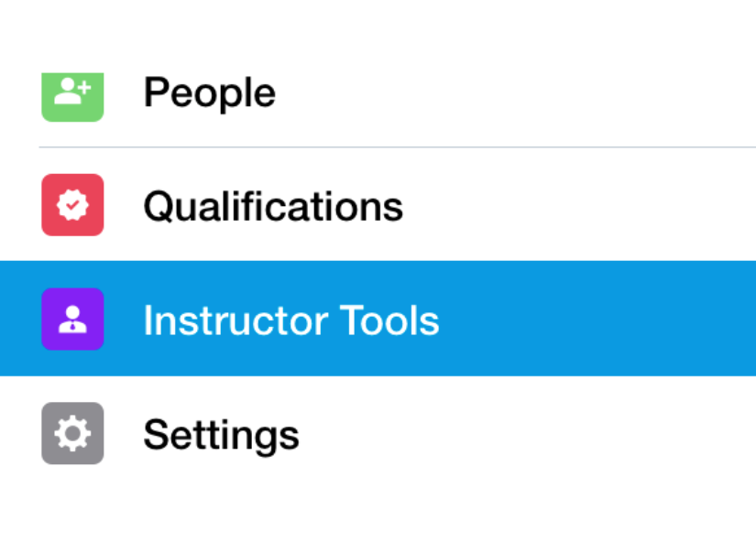756x553 pixels.
Task: Click the "People" text label
Action: click(x=210, y=93)
